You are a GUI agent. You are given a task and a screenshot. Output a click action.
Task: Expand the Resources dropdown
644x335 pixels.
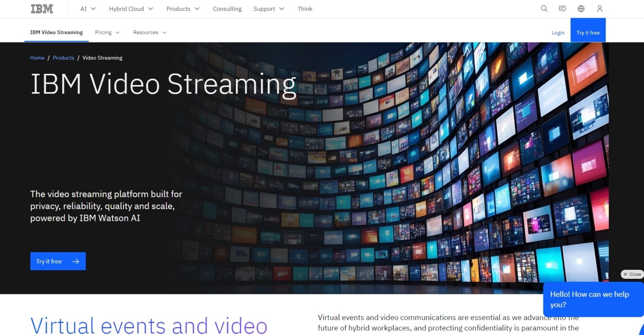[x=149, y=32]
